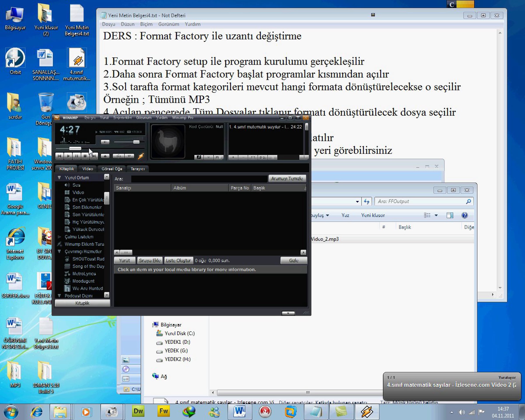Open the Moodagent icon
The image size is (525, 420).
[67, 281]
